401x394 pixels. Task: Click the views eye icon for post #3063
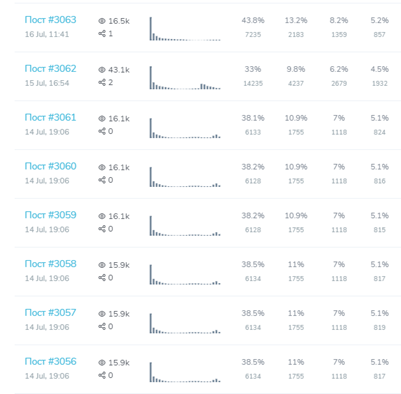click(x=102, y=21)
